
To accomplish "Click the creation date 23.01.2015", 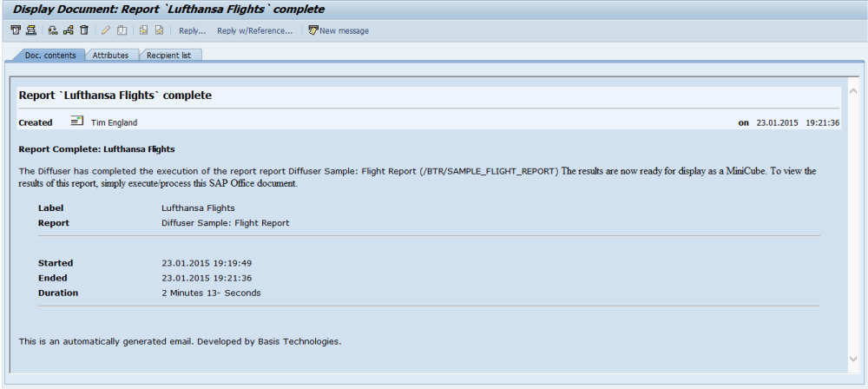I will pyautogui.click(x=777, y=123).
